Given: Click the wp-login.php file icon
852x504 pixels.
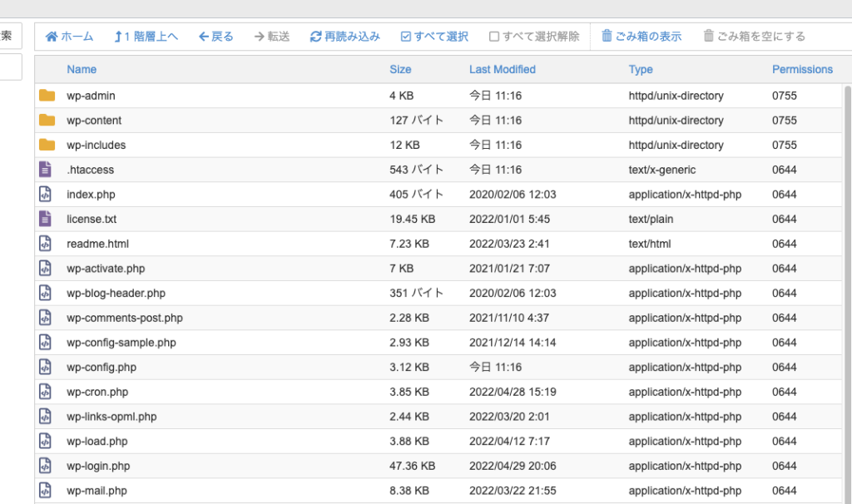Looking at the screenshot, I should click(x=45, y=466).
